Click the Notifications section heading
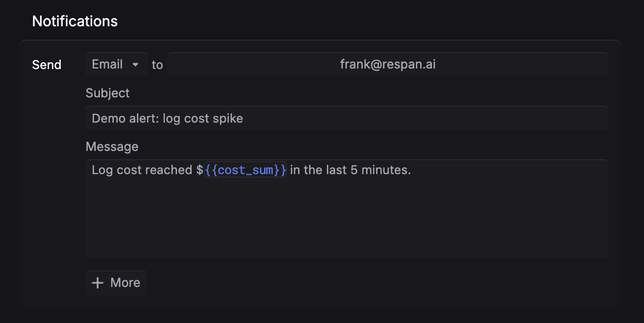 click(x=75, y=21)
